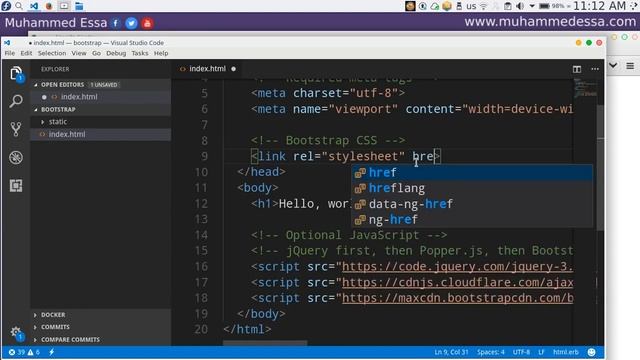The width and height of the screenshot is (640, 360).
Task: Click the Firefox launcher in top panel
Action: [49, 6]
